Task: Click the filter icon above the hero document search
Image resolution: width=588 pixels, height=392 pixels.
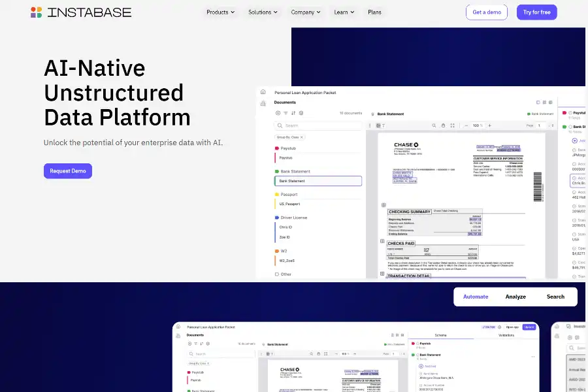Action: (x=286, y=113)
